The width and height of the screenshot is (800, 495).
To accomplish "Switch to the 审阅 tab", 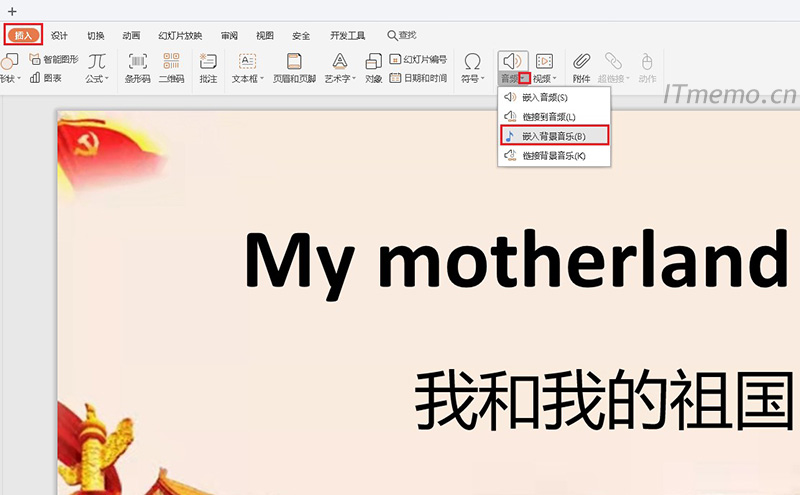I will click(229, 35).
